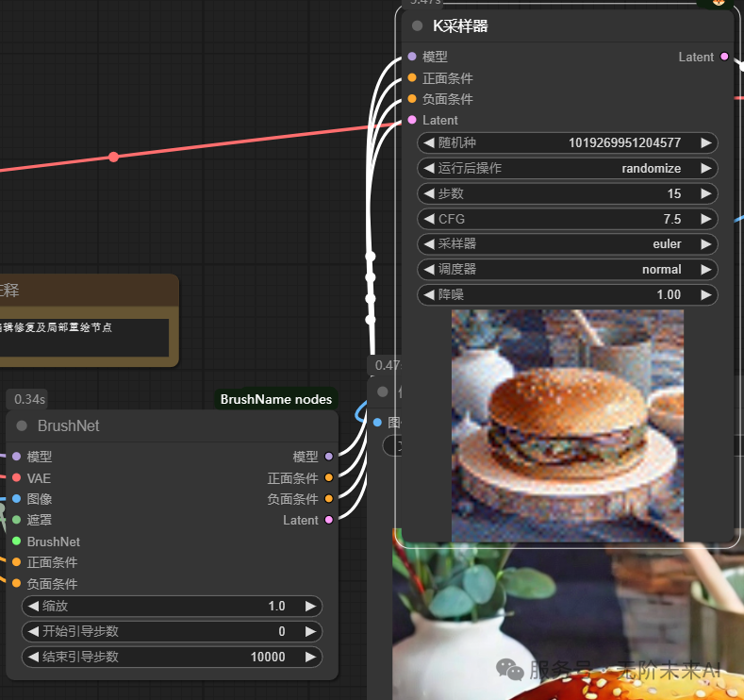Decrease 开始引导步数 with left arrow

[x=33, y=631]
